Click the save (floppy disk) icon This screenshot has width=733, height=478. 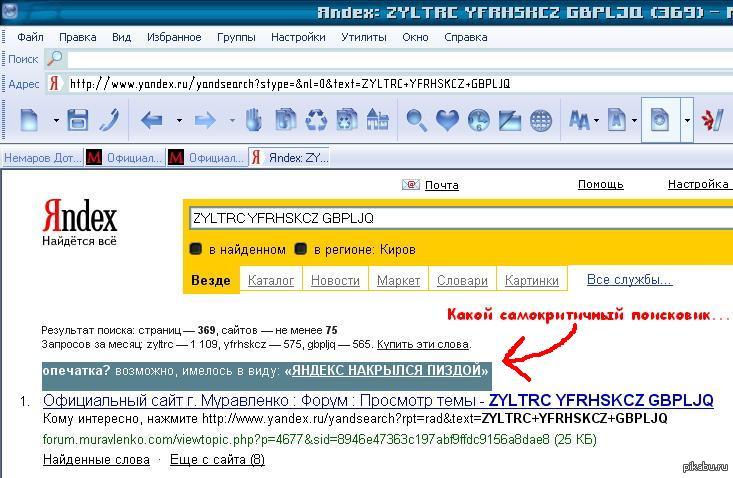[x=78, y=121]
